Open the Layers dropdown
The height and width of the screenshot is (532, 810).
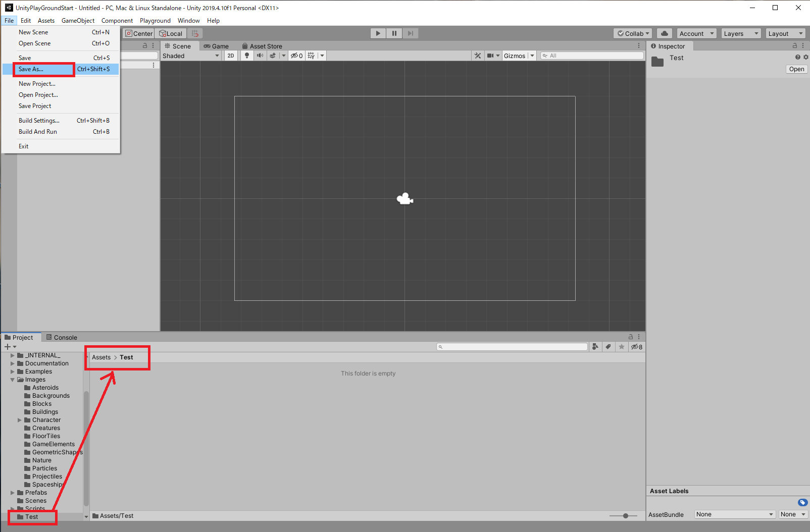click(741, 33)
